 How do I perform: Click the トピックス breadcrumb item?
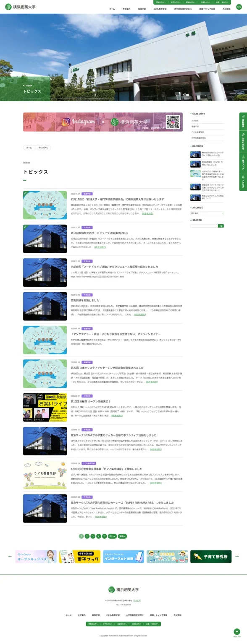43,148
